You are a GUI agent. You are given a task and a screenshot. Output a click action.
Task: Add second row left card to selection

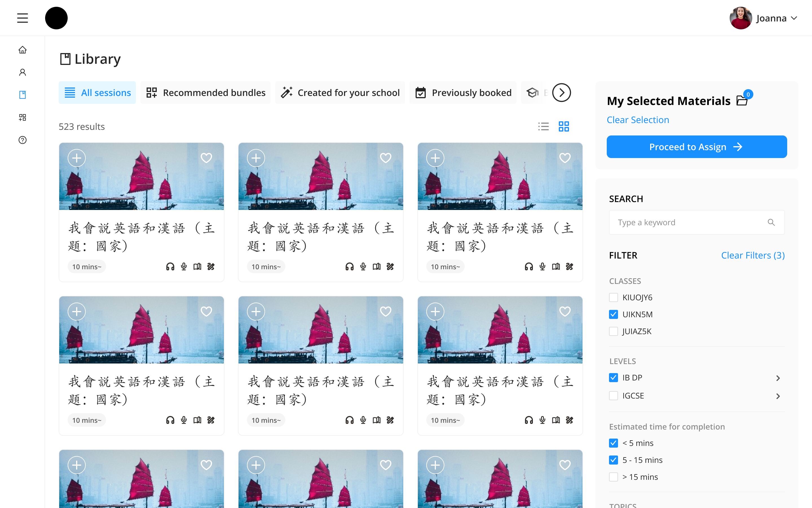pyautogui.click(x=76, y=312)
